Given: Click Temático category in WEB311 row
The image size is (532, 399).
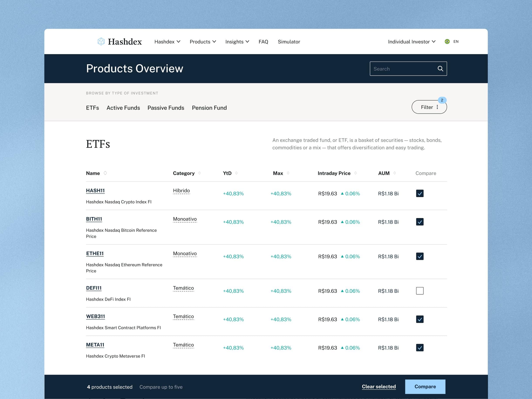Looking at the screenshot, I should point(183,317).
